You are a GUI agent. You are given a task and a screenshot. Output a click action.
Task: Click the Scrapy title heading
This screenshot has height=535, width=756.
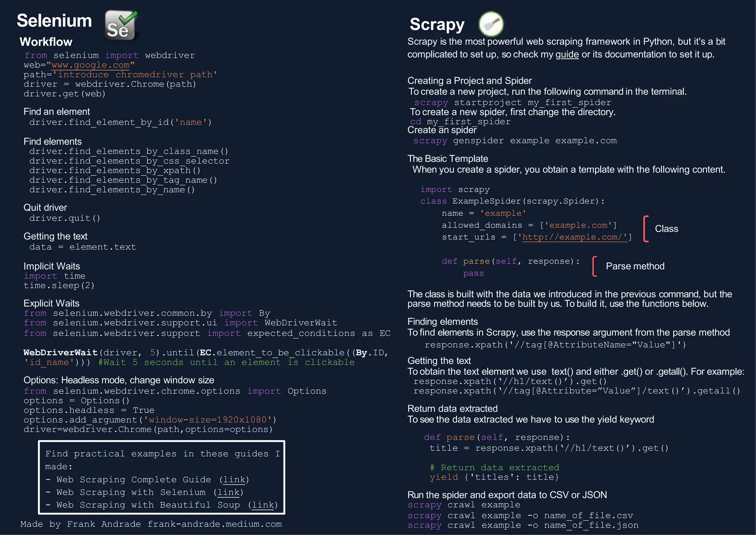tap(437, 24)
